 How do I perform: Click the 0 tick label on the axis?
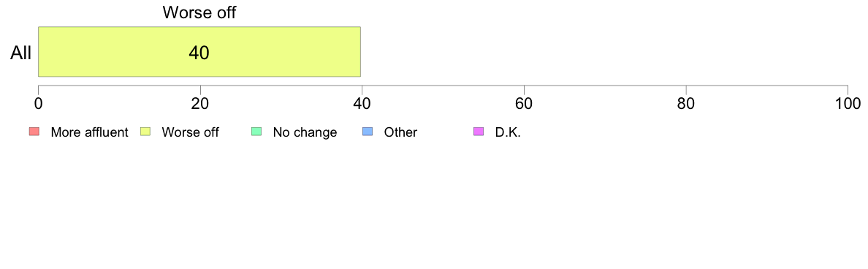click(x=38, y=104)
